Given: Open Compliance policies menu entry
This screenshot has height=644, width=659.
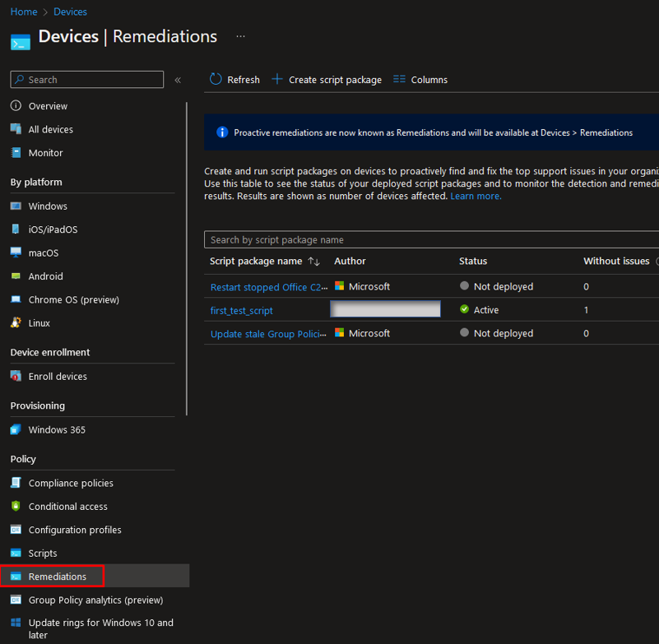Looking at the screenshot, I should pyautogui.click(x=71, y=483).
